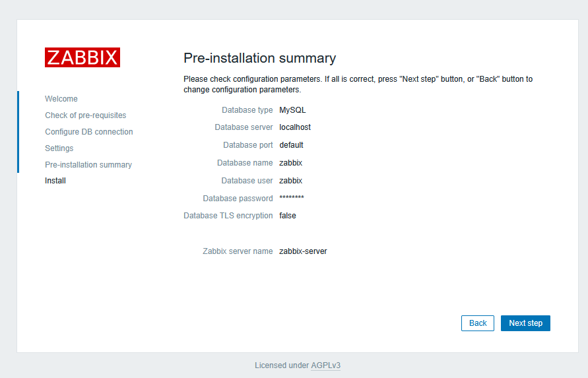The width and height of the screenshot is (588, 378).
Task: Click the zabbix-server server name value
Action: [303, 251]
